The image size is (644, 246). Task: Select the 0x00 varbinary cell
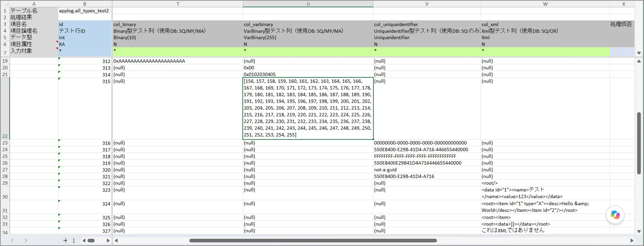pyautogui.click(x=308, y=68)
